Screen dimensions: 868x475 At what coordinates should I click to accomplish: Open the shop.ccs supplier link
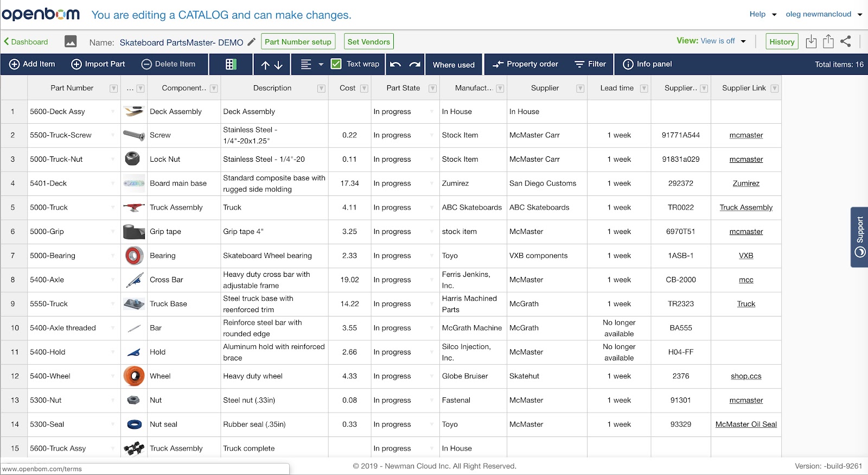click(746, 376)
